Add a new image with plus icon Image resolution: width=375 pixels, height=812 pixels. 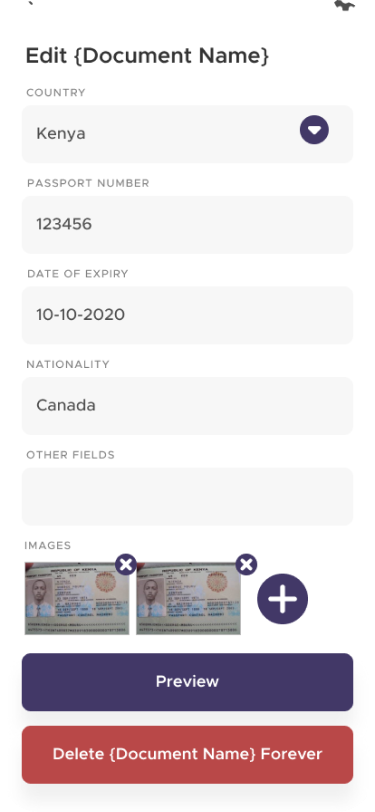coord(282,599)
